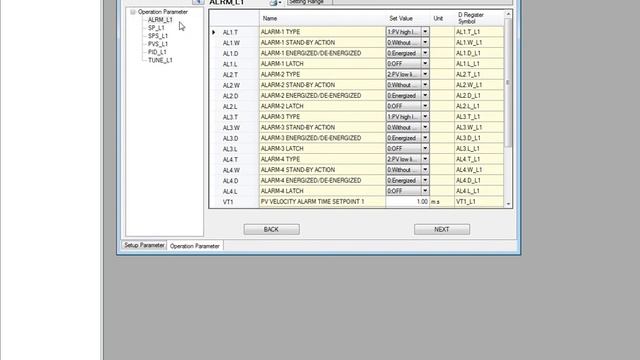Click the m.s unit cell
This screenshot has height=360, width=640.
(442, 202)
